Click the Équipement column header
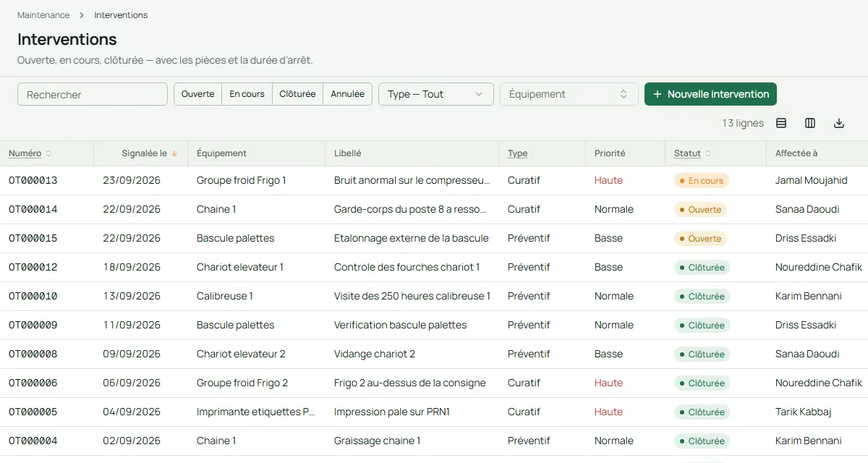The width and height of the screenshot is (868, 463). (221, 153)
